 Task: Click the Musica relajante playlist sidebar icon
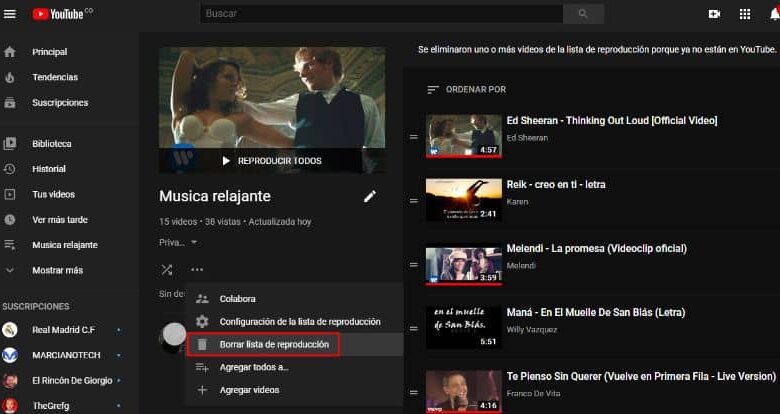coord(9,245)
